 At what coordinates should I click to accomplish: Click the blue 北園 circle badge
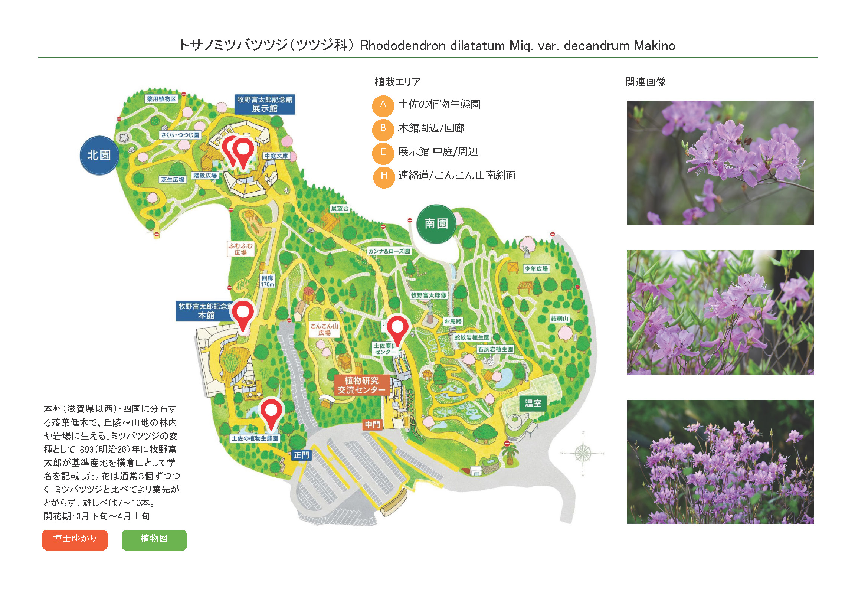[99, 156]
